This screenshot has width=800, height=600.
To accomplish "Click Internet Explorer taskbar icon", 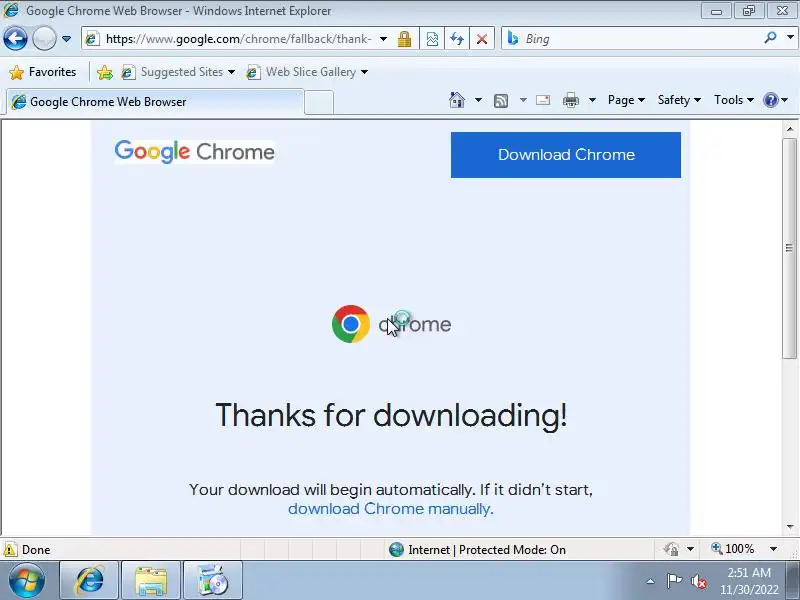I will [89, 580].
